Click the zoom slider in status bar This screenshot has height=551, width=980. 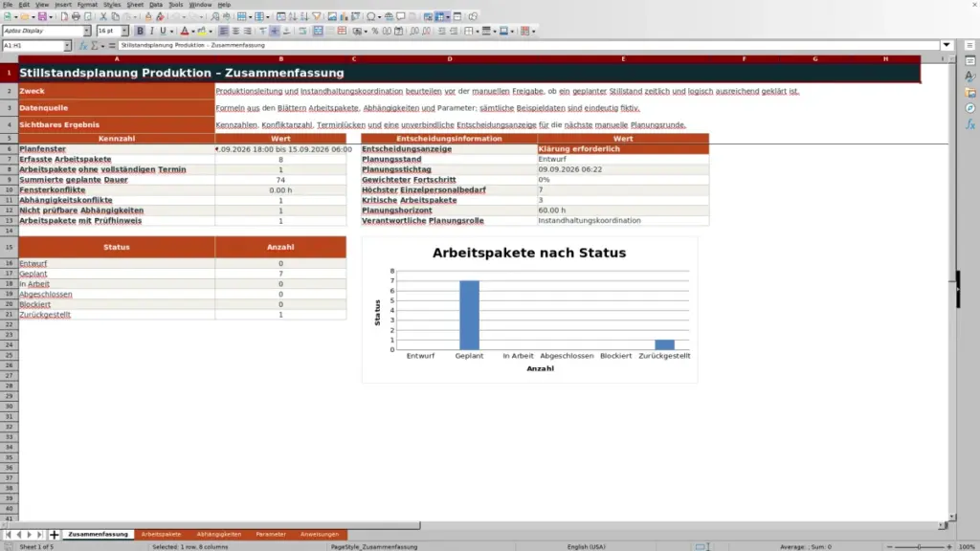point(920,546)
